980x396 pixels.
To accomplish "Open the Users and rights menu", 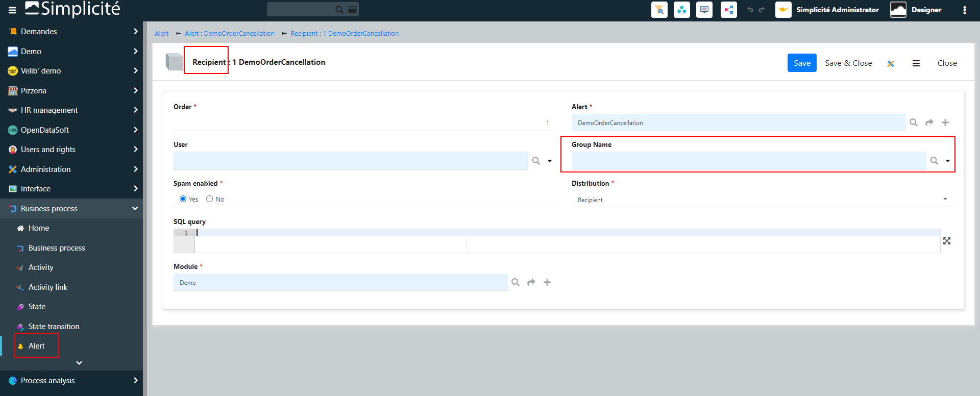I will coord(71,150).
